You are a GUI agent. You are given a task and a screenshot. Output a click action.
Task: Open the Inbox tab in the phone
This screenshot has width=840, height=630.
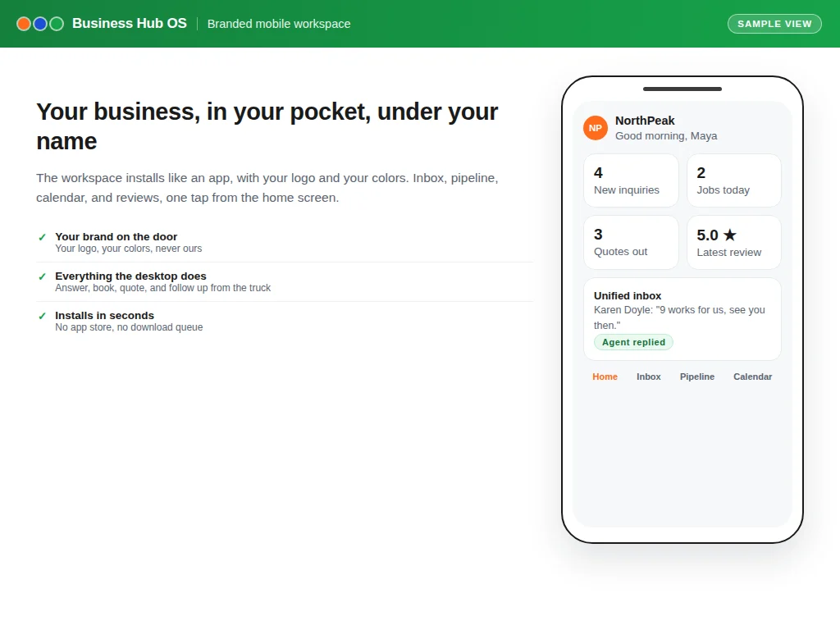[648, 377]
